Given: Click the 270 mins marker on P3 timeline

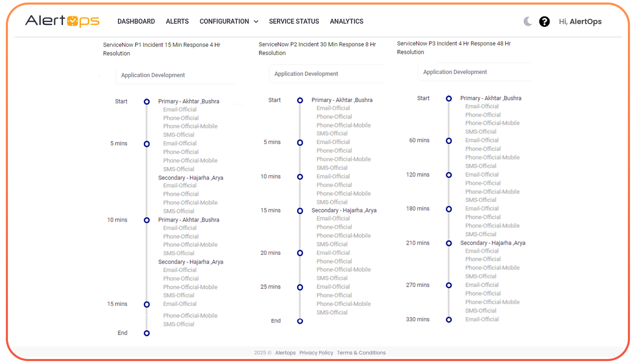Looking at the screenshot, I should [449, 285].
